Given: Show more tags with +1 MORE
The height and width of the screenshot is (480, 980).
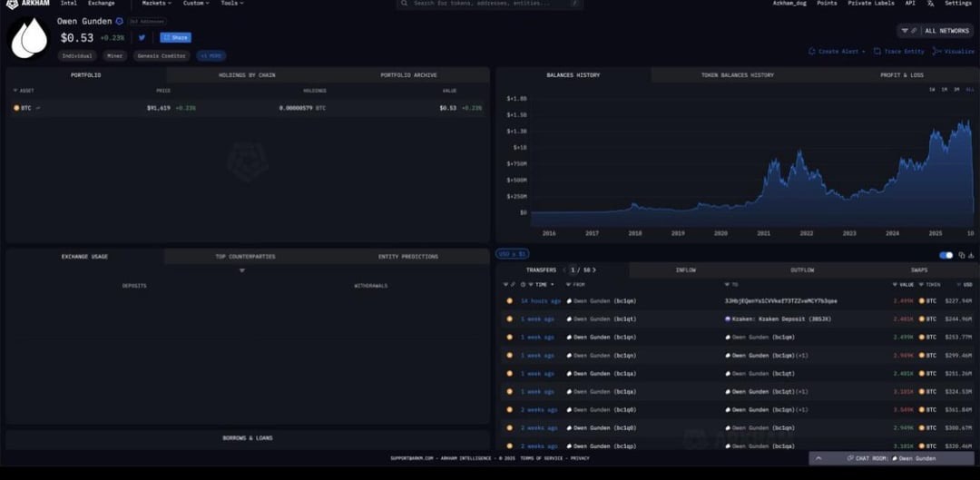Looking at the screenshot, I should pos(211,56).
